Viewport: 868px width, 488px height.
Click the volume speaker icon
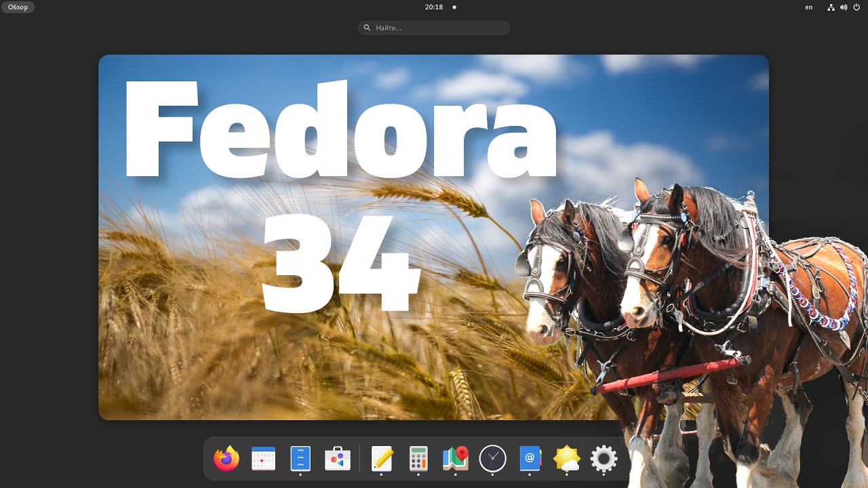(x=844, y=7)
